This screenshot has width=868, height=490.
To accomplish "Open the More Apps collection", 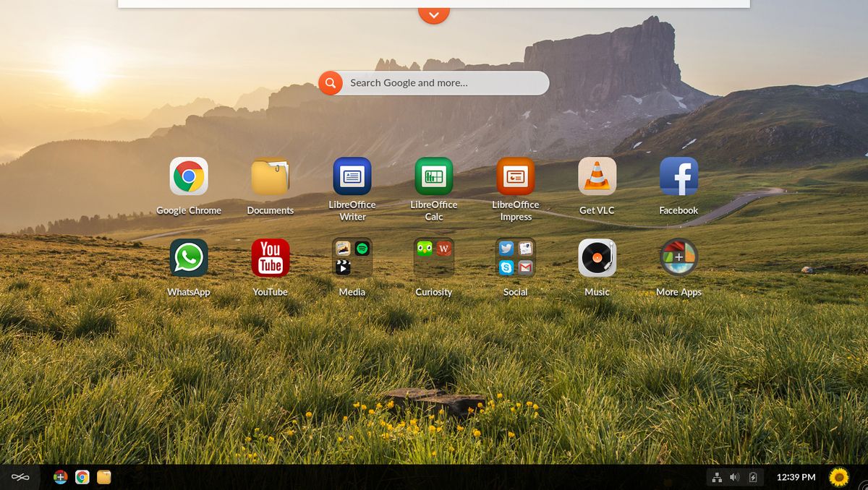I will pos(678,258).
